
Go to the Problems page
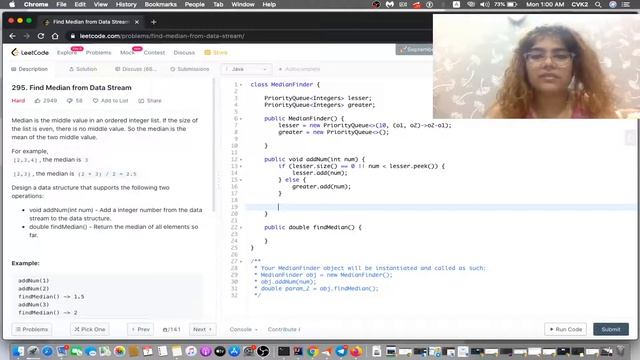98,53
